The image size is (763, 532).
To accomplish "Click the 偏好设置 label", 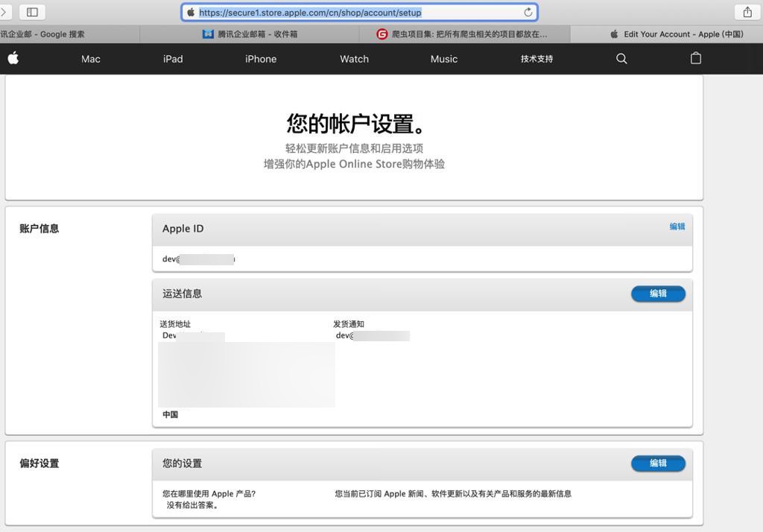I will tap(39, 463).
